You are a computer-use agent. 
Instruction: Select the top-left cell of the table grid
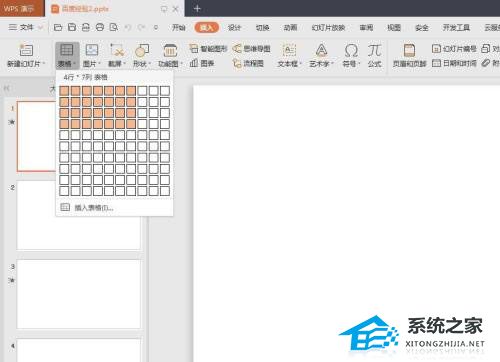(64, 90)
